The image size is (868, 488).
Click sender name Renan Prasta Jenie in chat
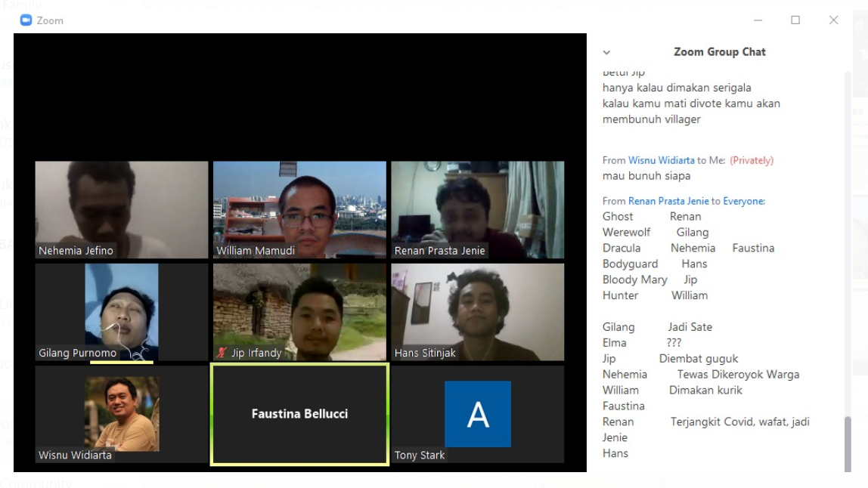pyautogui.click(x=668, y=201)
